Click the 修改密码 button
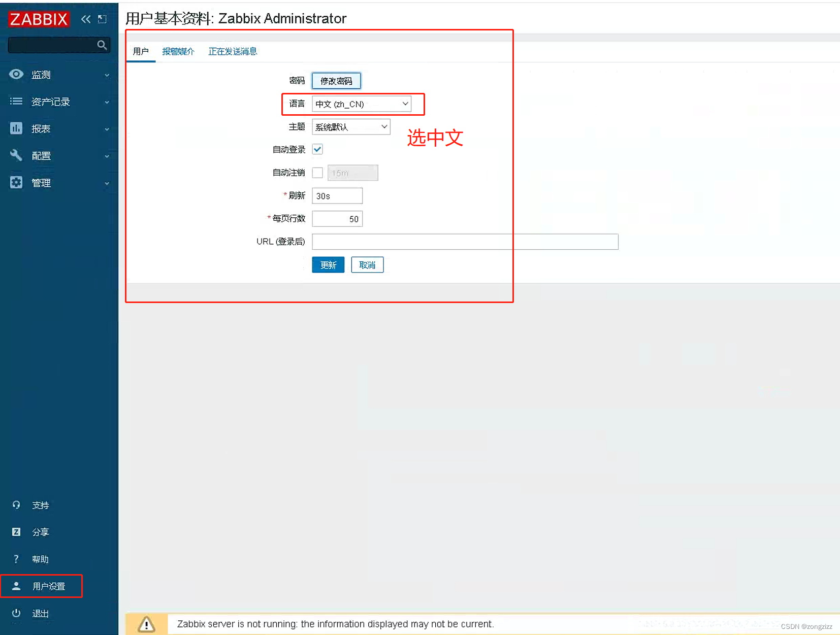Viewport: 840px width, 635px height. click(336, 81)
